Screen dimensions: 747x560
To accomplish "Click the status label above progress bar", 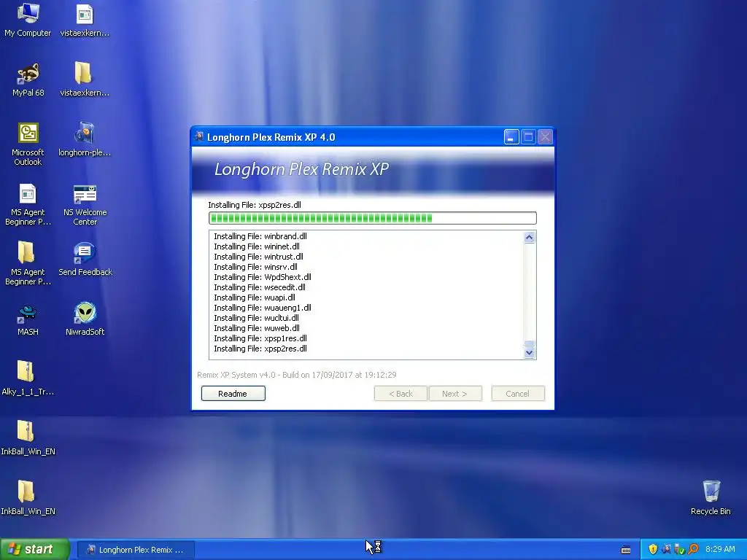I will [x=255, y=205].
